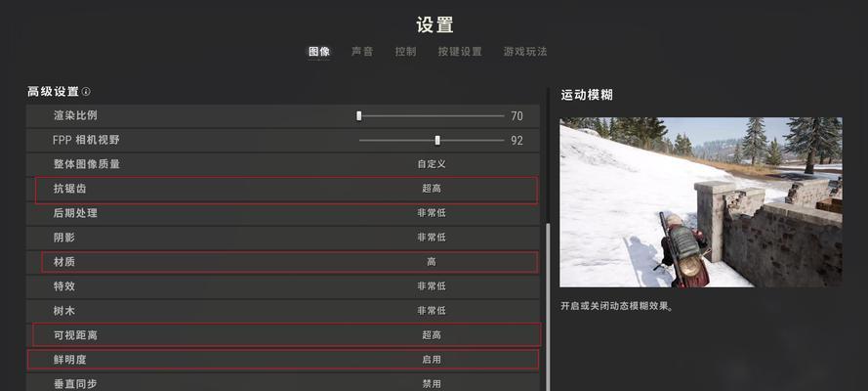Switch to the 图像 tab

point(319,52)
